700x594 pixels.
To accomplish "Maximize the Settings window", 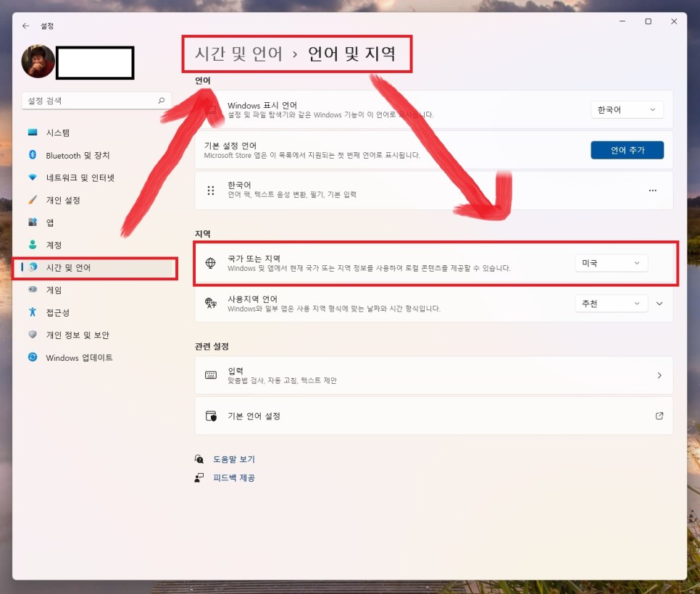I will pyautogui.click(x=648, y=22).
